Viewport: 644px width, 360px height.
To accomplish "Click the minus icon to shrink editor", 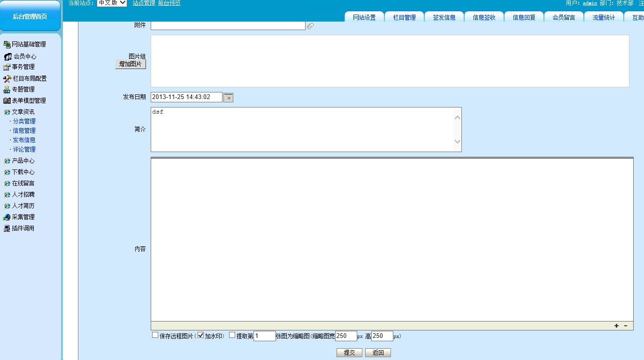I will [x=626, y=326].
